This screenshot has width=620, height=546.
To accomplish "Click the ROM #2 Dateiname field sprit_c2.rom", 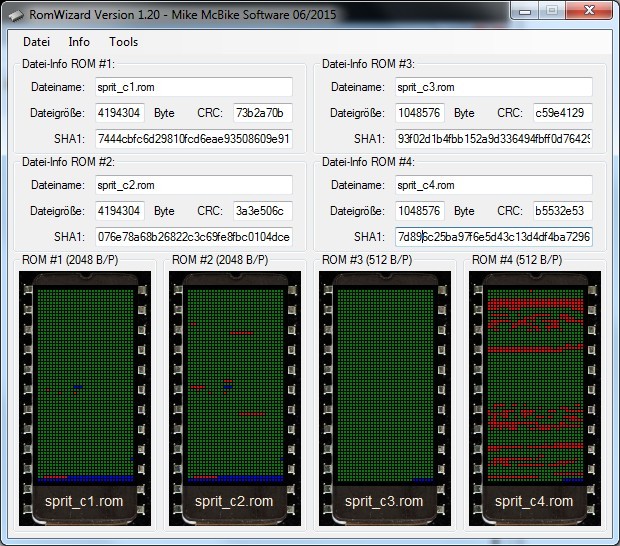I will pos(193,186).
